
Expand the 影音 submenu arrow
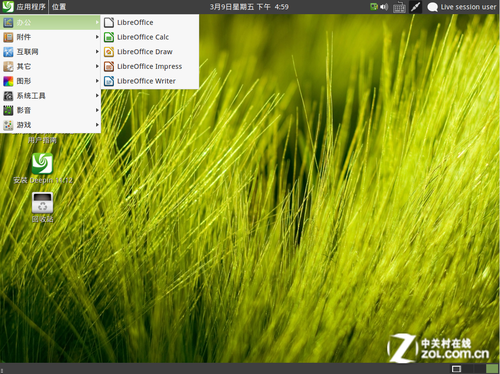(x=97, y=110)
